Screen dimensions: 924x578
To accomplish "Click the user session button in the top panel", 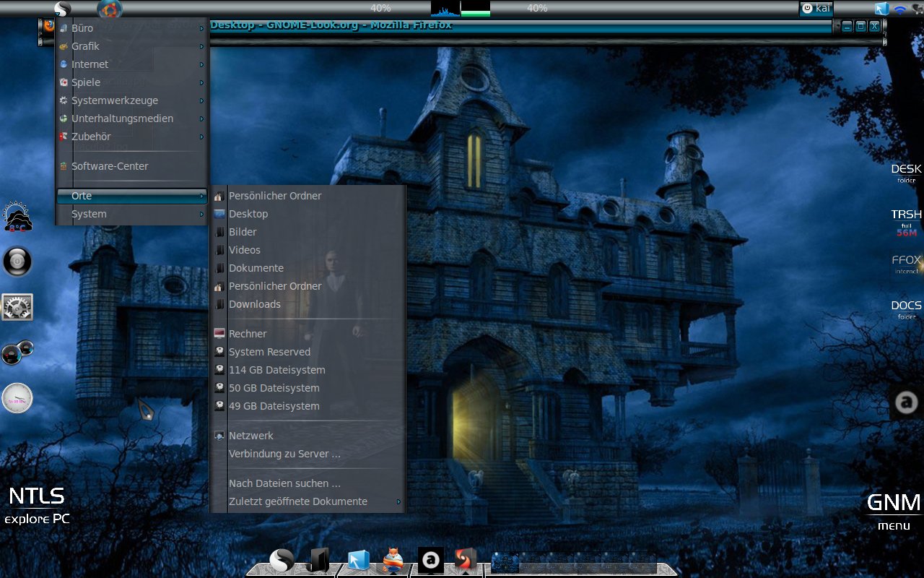I will [x=816, y=9].
